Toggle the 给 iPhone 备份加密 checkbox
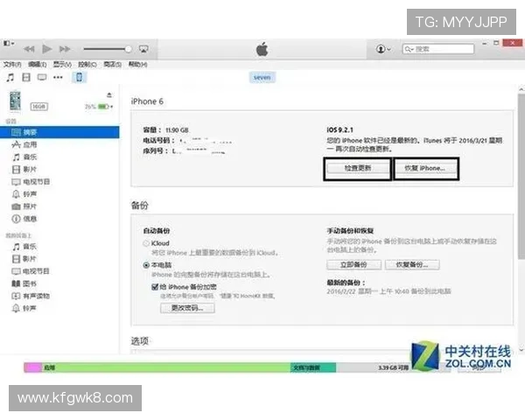 pos(155,287)
